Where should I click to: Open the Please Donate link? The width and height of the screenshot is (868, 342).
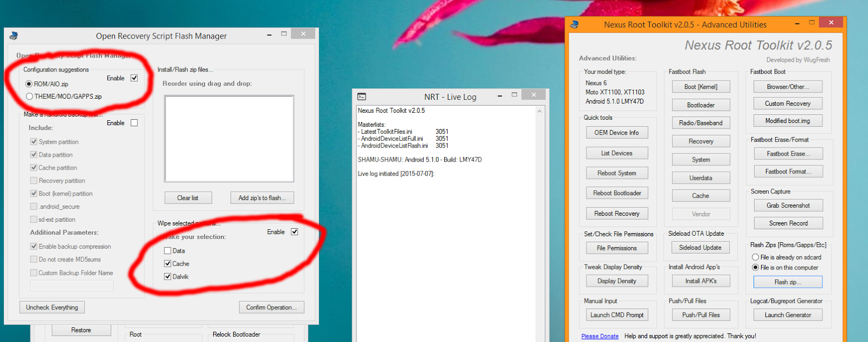tap(600, 336)
